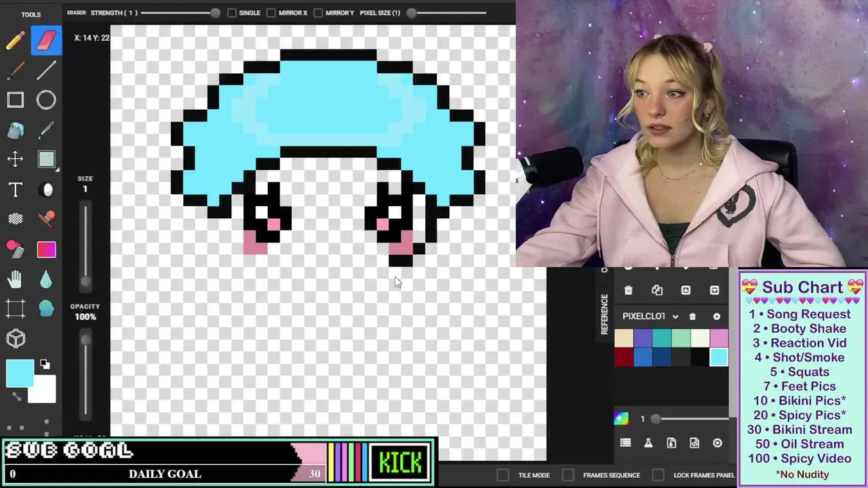The height and width of the screenshot is (488, 868).
Task: Pick the mint green palette swatch
Action: 681,338
